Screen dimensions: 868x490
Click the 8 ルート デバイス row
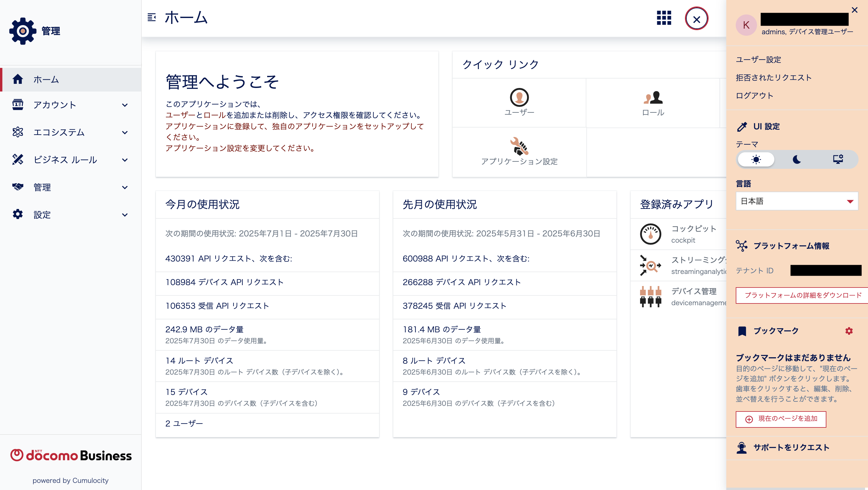point(505,366)
